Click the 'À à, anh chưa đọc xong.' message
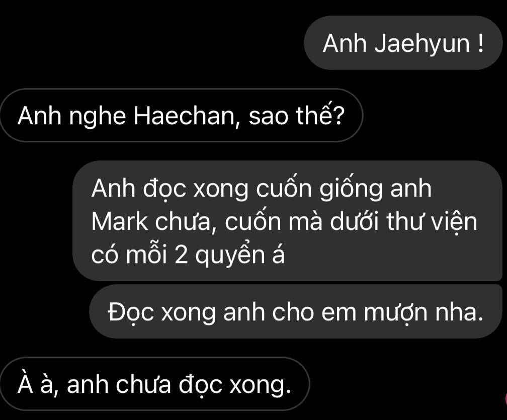Viewport: 507px width, 420px height. click(x=154, y=384)
